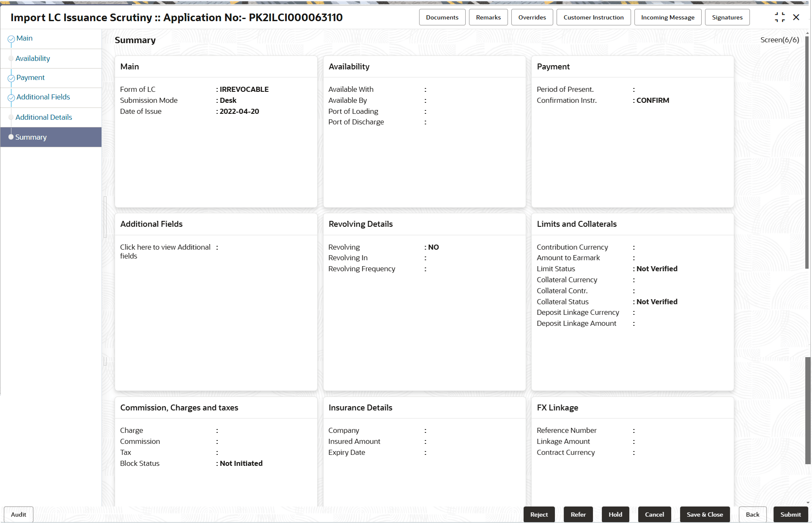Open the Audit panel
The image size is (812, 523).
pos(19,515)
